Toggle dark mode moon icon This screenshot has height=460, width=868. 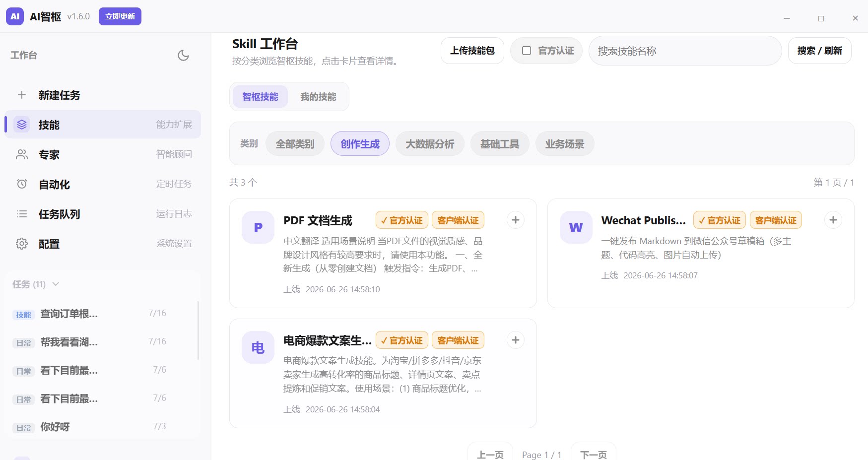tap(183, 55)
